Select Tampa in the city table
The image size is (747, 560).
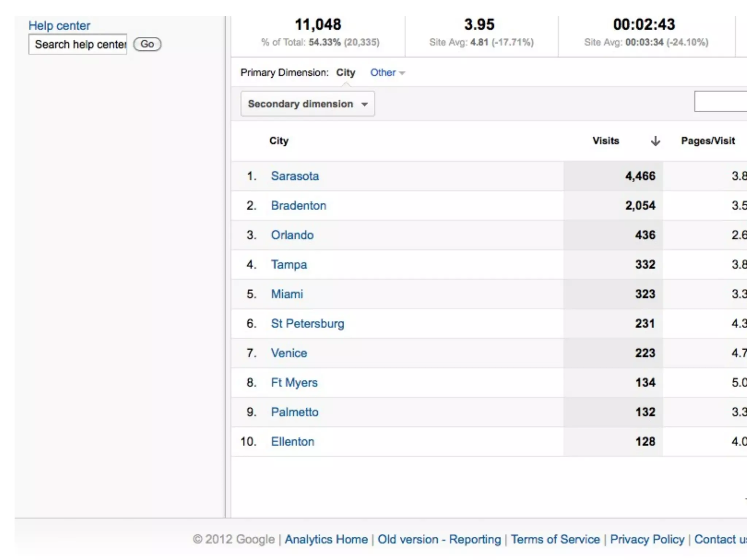(289, 265)
